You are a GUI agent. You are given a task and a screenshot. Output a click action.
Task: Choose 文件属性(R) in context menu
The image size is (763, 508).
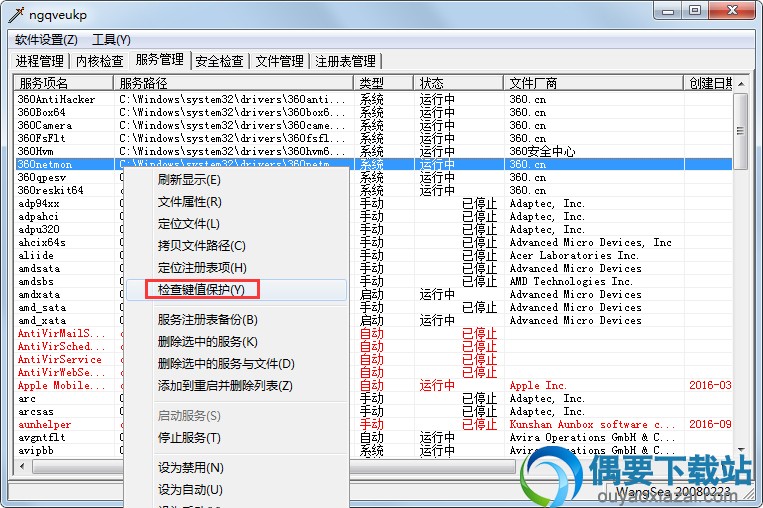(236, 202)
